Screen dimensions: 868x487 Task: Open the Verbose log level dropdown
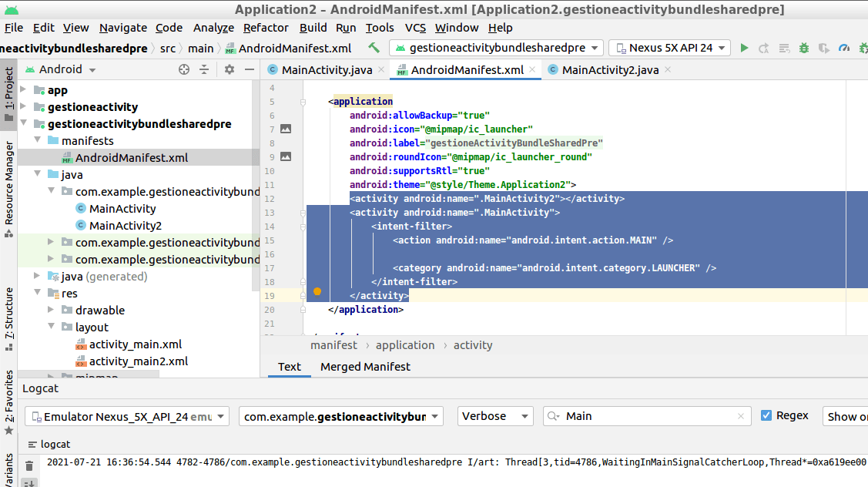point(495,416)
